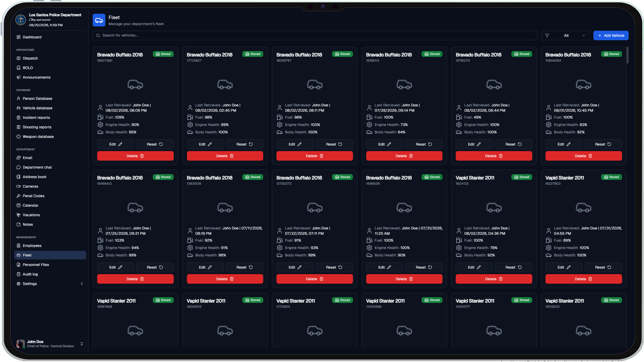
Task: Edit Bravado Buffalo 16168114
Action: (385, 144)
